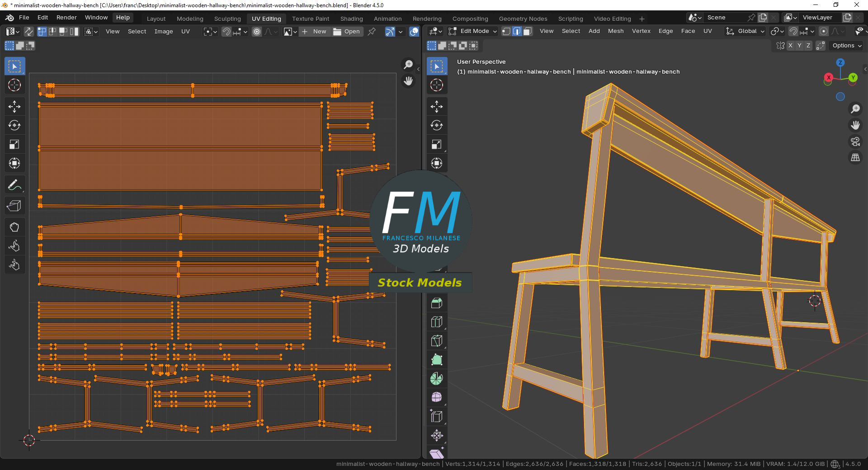Enable UV edge selection mode
Viewport: 868px width, 470px height.
pos(52,32)
